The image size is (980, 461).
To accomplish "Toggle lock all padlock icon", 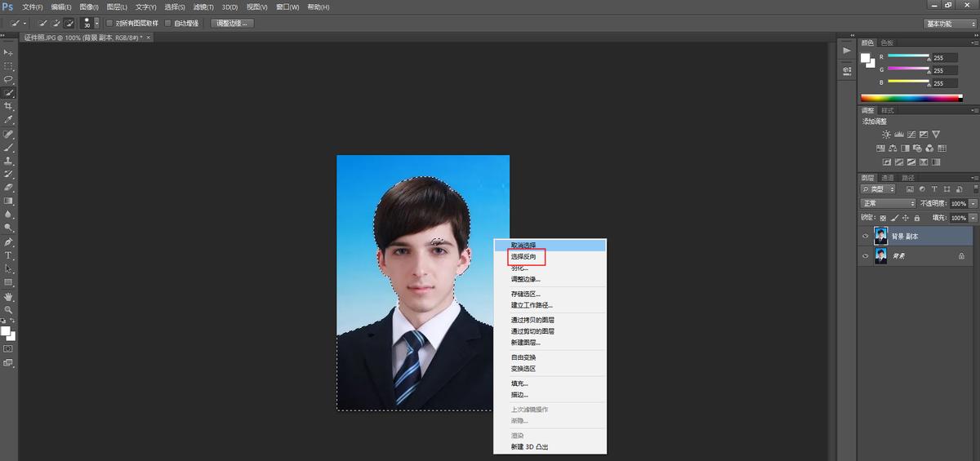I will (x=916, y=218).
